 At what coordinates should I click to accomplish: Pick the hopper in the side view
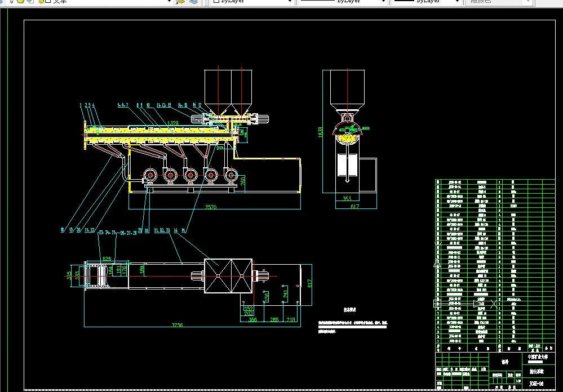(x=347, y=91)
